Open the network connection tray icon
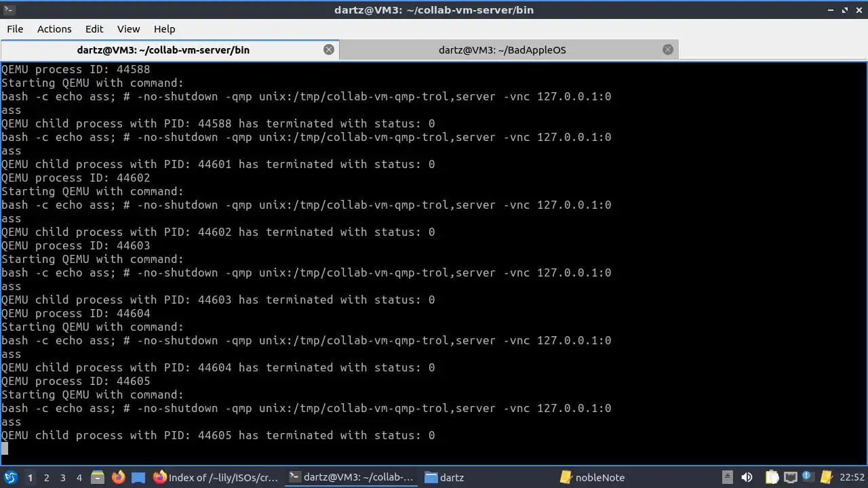 click(789, 477)
